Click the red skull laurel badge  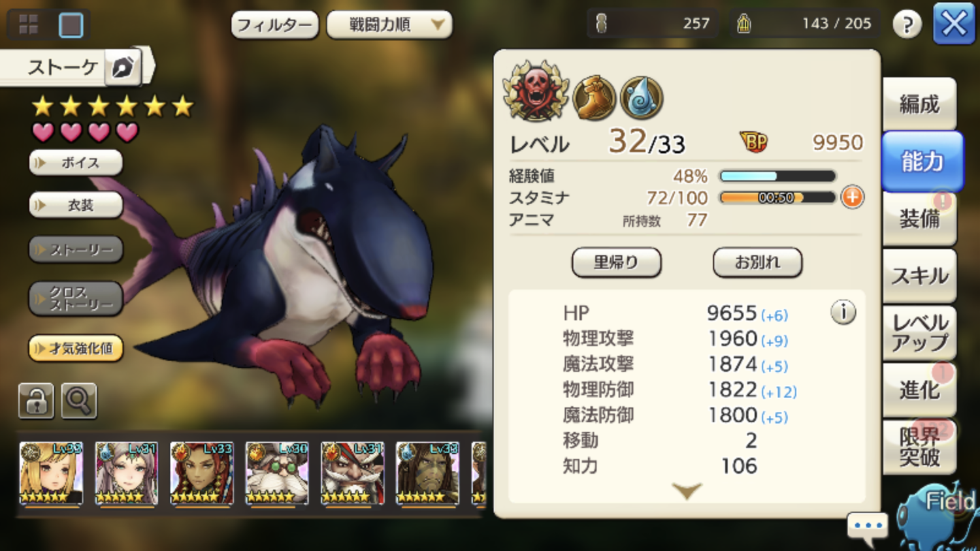click(536, 92)
